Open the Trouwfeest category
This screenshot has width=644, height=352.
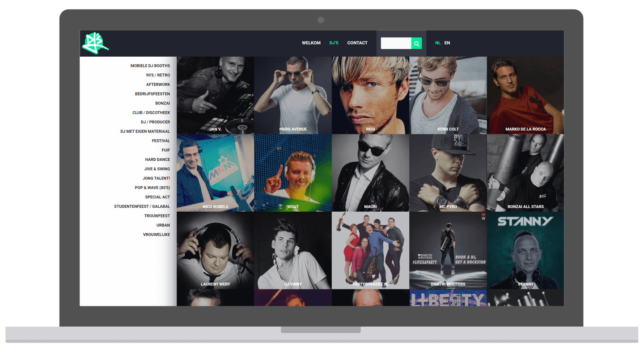pyautogui.click(x=157, y=216)
